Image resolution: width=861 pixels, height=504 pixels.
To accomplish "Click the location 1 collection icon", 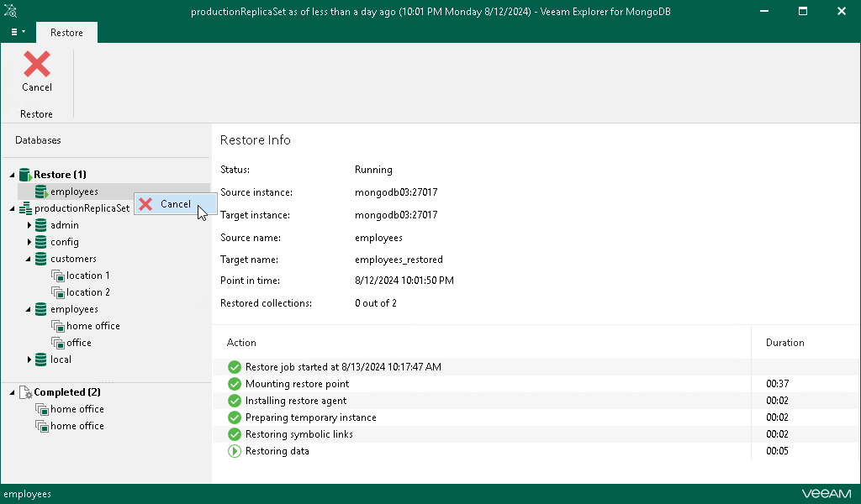I will [x=57, y=276].
